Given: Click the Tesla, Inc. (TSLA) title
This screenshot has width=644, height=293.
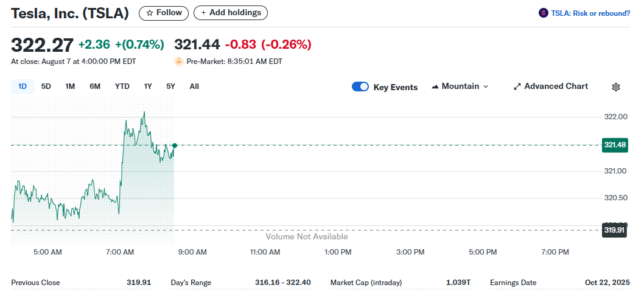Looking at the screenshot, I should (x=70, y=13).
